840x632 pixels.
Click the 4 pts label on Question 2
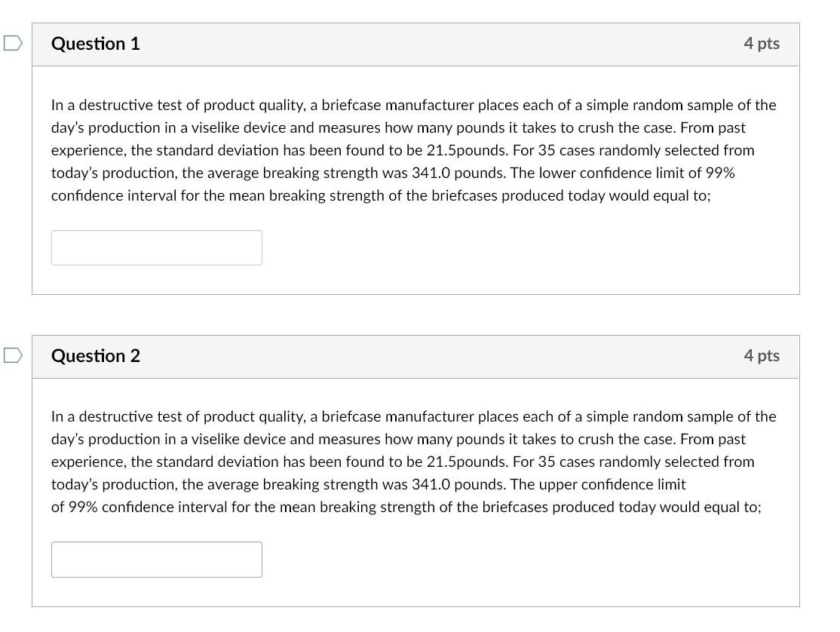[762, 355]
